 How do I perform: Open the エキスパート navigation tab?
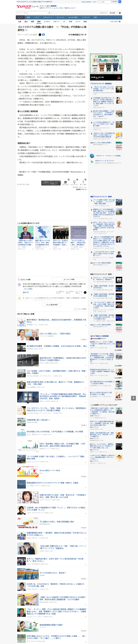[x=48, y=17]
